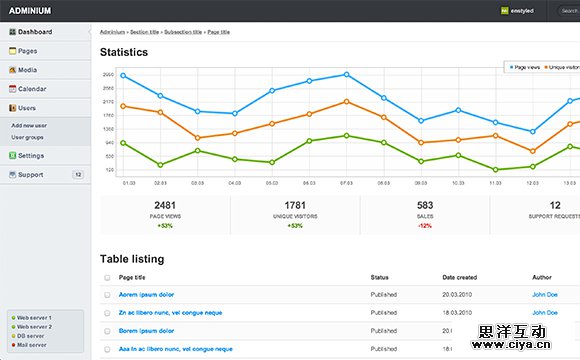580x360 pixels.
Task: Click the Statistics heading
Action: (124, 52)
